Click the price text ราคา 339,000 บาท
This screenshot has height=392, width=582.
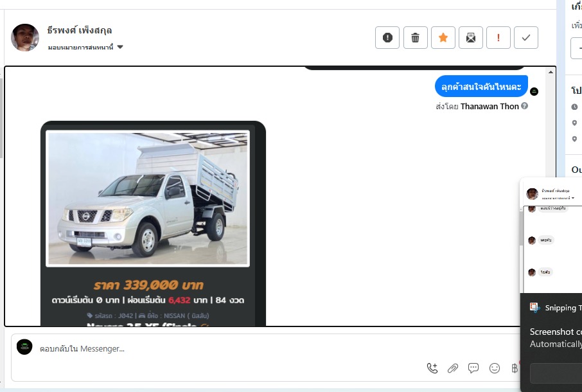point(148,285)
